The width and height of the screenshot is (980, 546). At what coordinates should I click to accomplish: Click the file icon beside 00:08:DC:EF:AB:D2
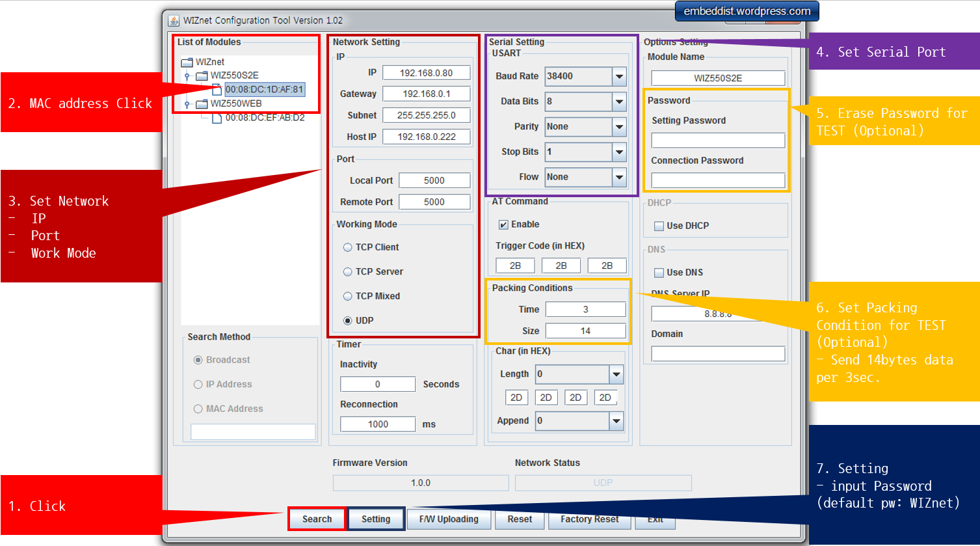pyautogui.click(x=217, y=118)
